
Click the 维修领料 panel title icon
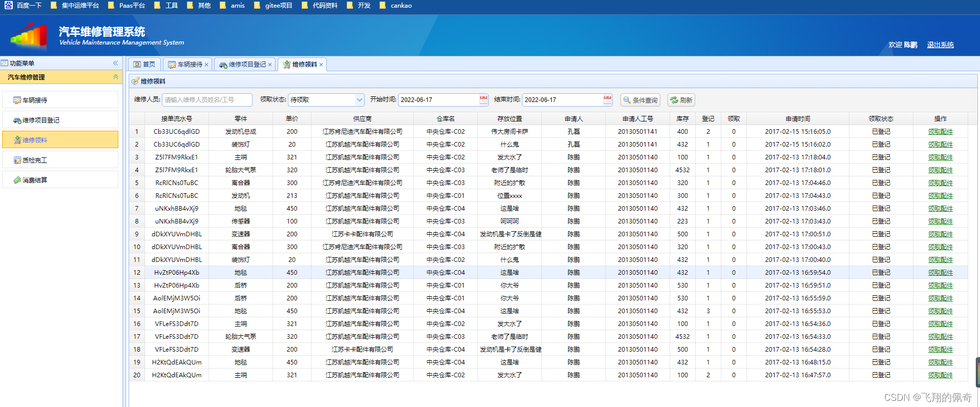pos(135,81)
